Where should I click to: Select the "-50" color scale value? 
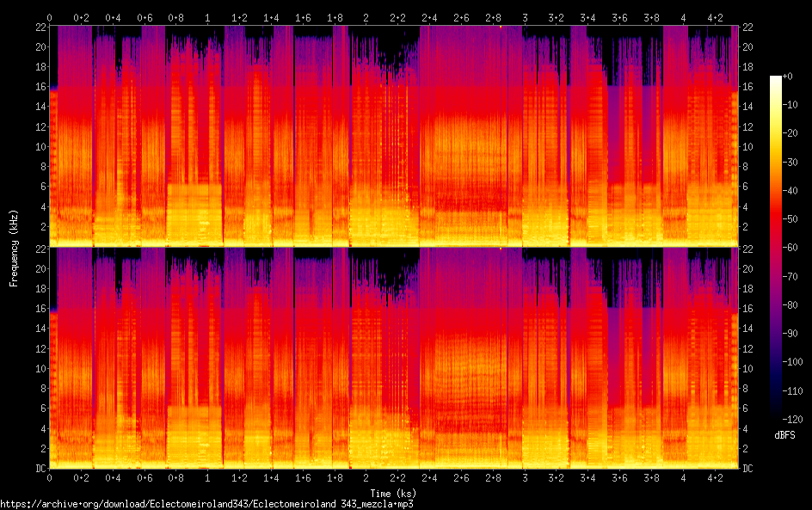[x=790, y=219]
